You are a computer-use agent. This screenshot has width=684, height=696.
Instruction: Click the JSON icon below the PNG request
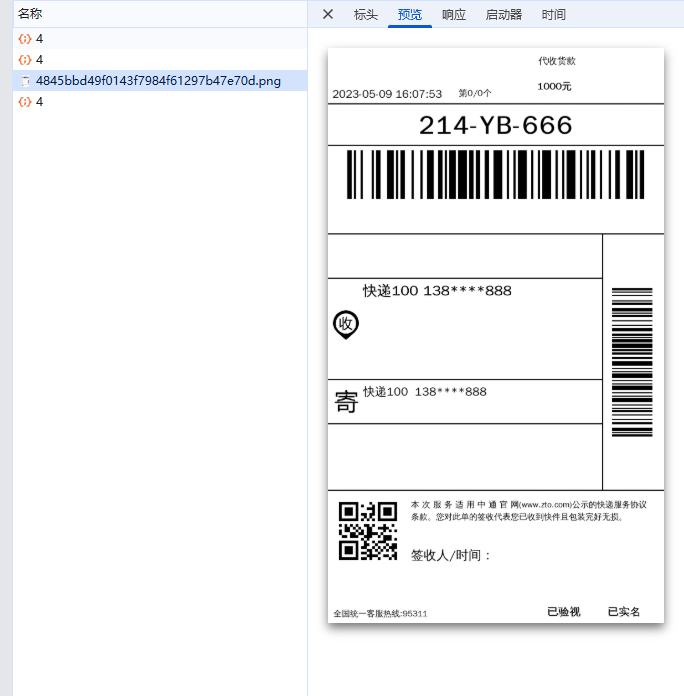point(25,102)
